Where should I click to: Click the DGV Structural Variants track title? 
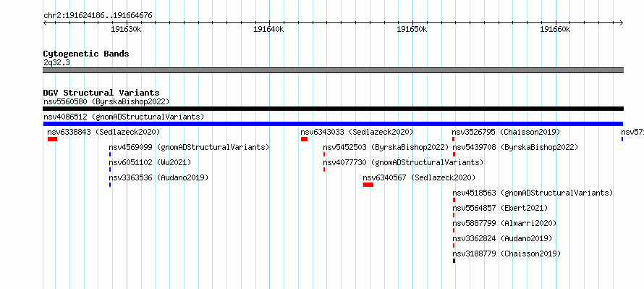(101, 93)
